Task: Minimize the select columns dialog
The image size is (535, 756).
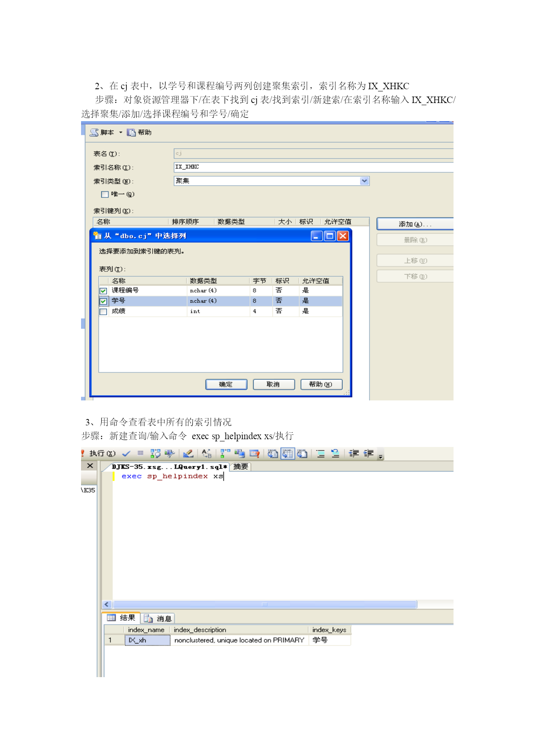Action: click(x=317, y=236)
